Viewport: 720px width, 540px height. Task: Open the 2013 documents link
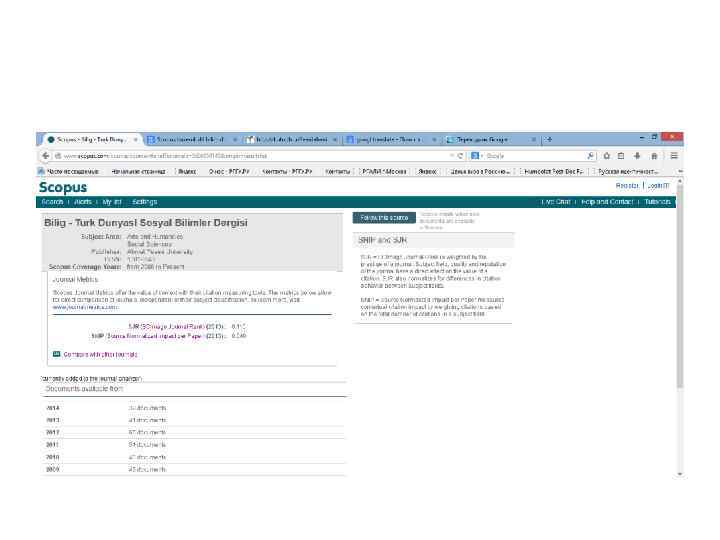tap(147, 420)
